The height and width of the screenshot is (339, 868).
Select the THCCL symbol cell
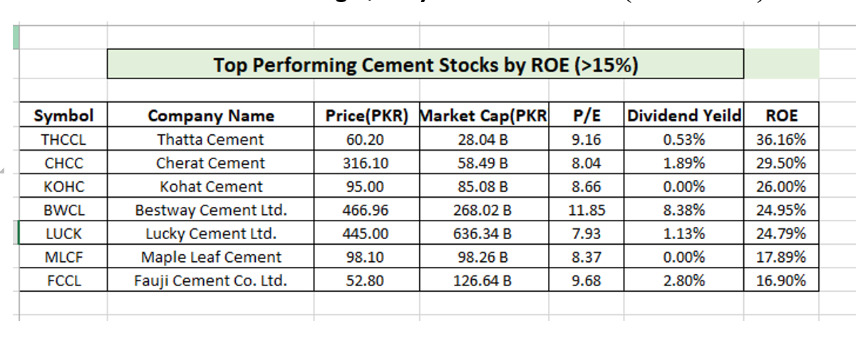pyautogui.click(x=64, y=139)
